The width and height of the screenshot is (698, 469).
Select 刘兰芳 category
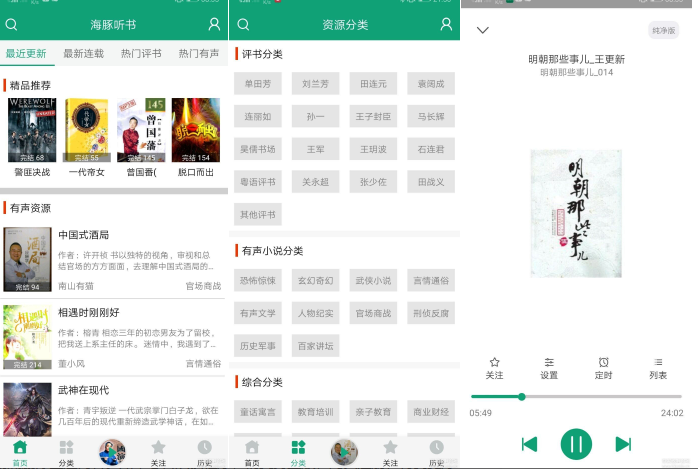316,84
